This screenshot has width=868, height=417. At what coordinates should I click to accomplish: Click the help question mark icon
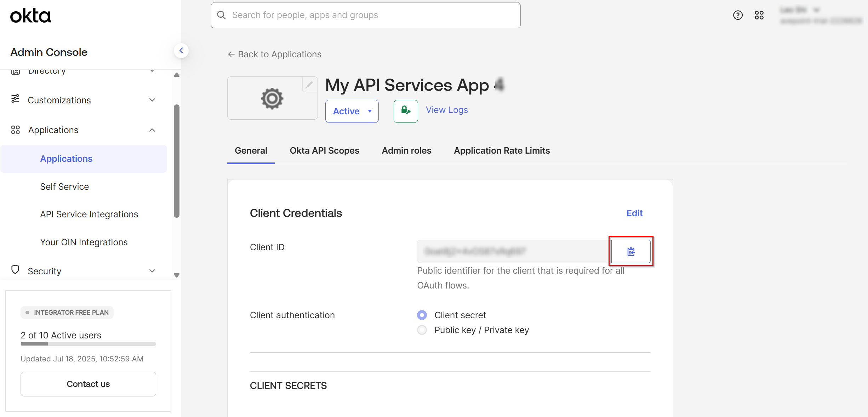click(738, 15)
